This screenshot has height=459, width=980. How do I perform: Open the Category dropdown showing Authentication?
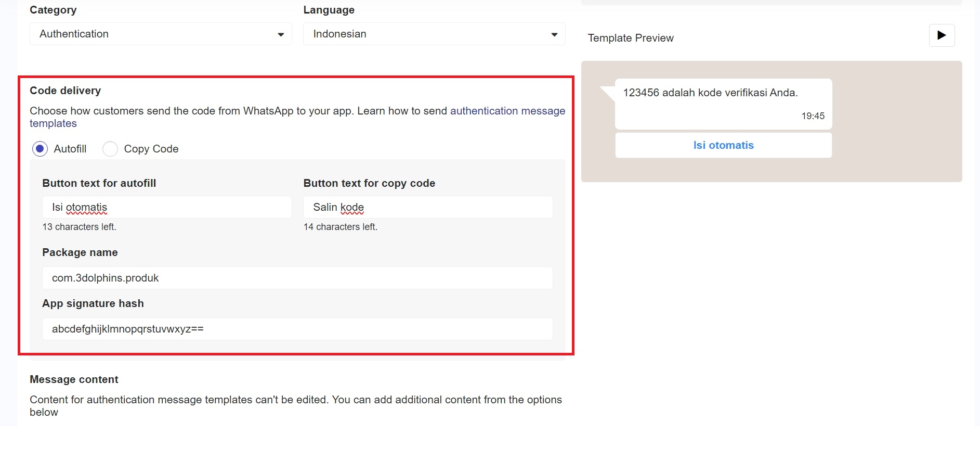tap(160, 34)
